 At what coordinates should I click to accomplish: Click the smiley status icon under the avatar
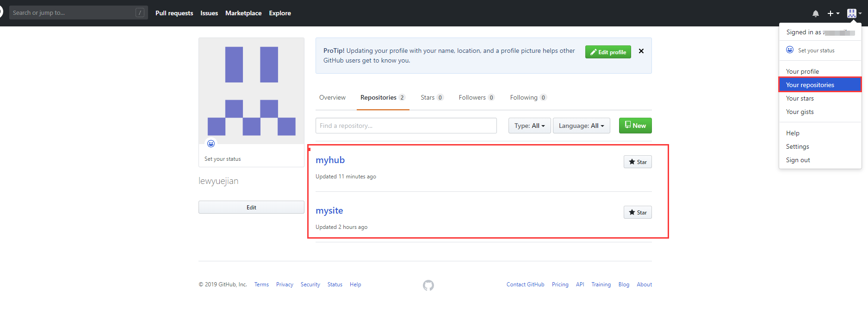tap(211, 144)
